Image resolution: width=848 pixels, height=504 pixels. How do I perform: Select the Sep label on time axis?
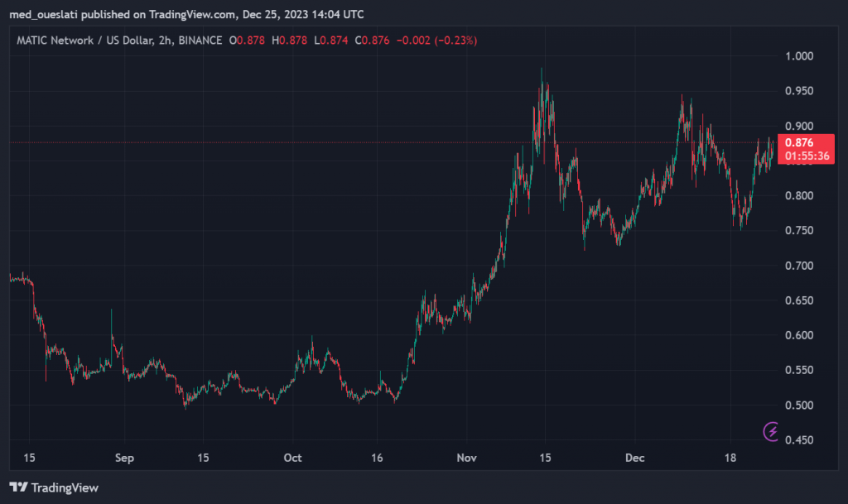pyautogui.click(x=123, y=457)
